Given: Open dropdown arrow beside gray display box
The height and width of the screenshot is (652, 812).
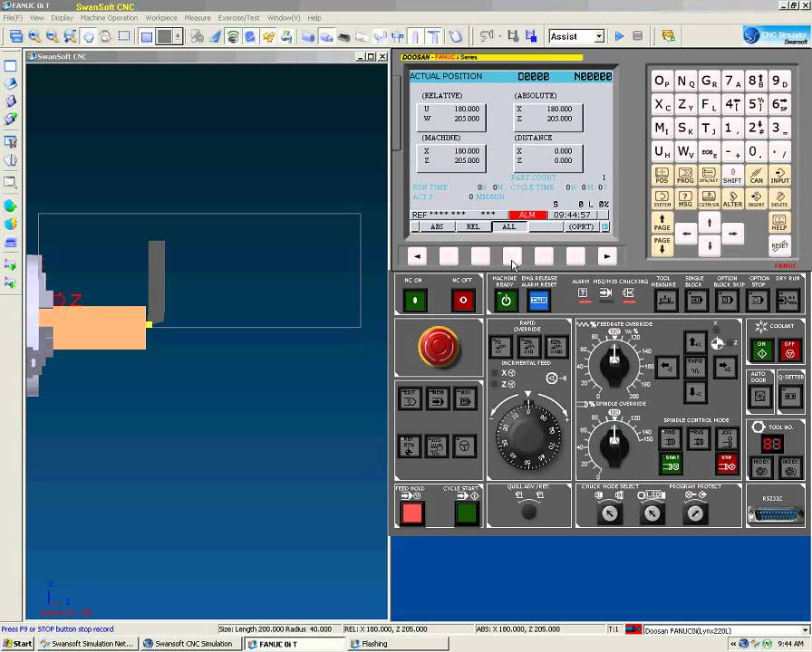Looking at the screenshot, I should click(x=179, y=36).
